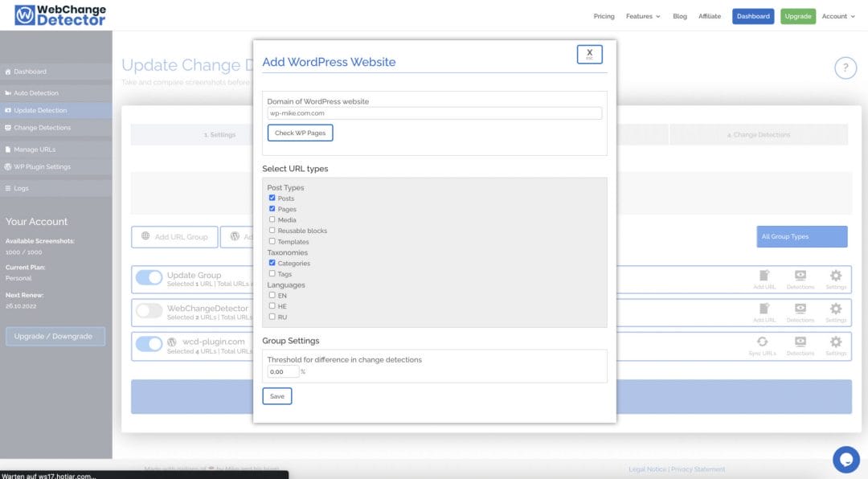
Task: Uncheck the Categories taxonomy checkbox
Action: point(272,263)
